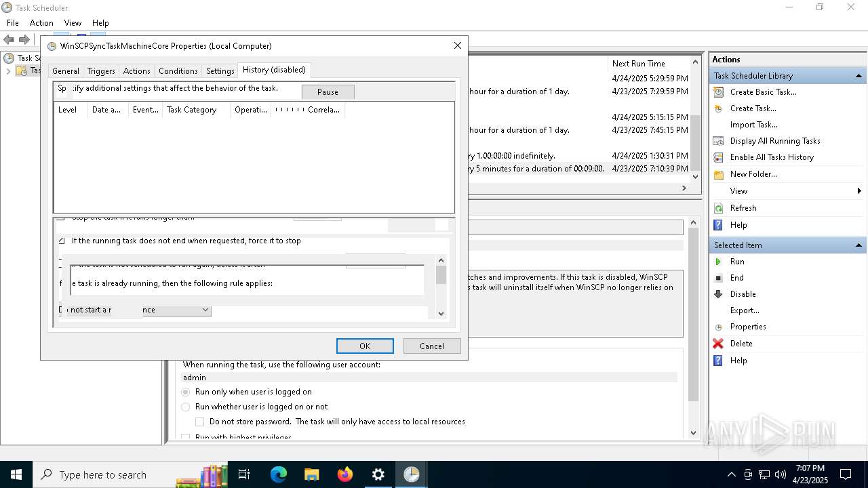Switch to the Actions tab

pyautogui.click(x=136, y=71)
